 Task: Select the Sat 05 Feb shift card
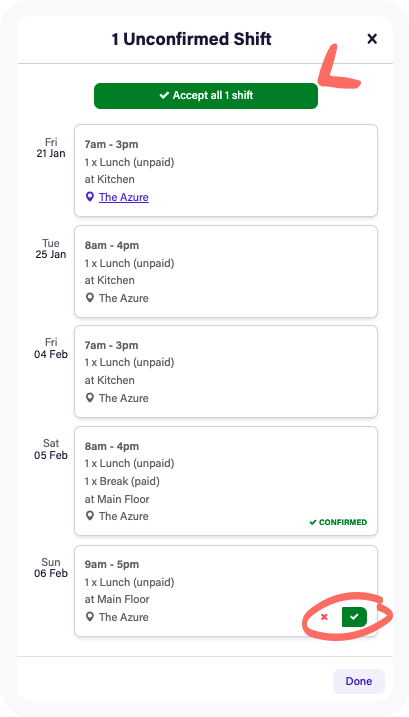click(226, 481)
